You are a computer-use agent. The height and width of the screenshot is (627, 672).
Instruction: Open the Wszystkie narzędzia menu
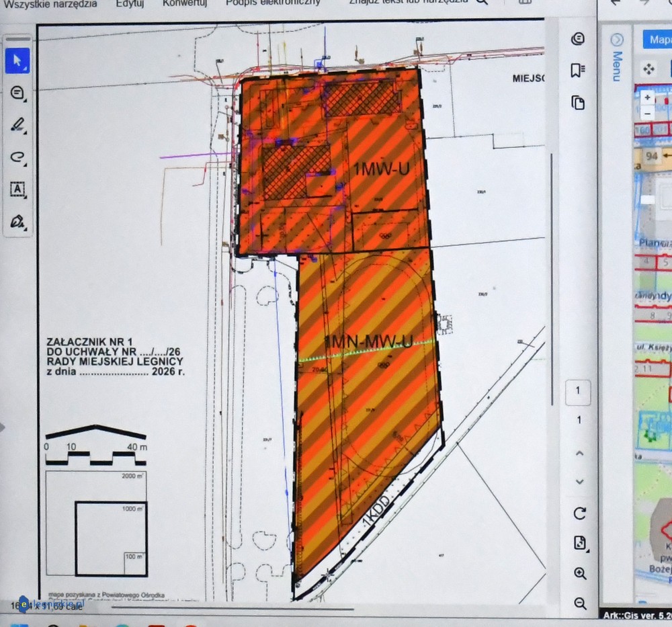[50, 3]
